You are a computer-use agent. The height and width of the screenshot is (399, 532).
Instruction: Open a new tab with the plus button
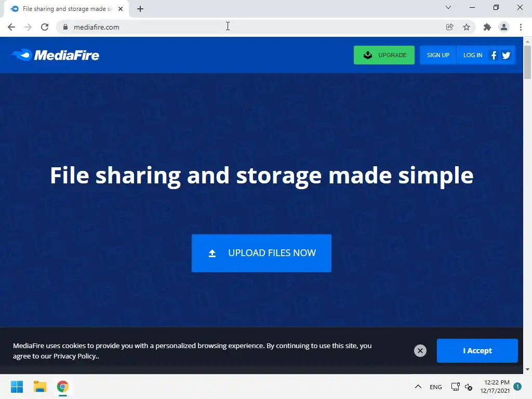(140, 9)
